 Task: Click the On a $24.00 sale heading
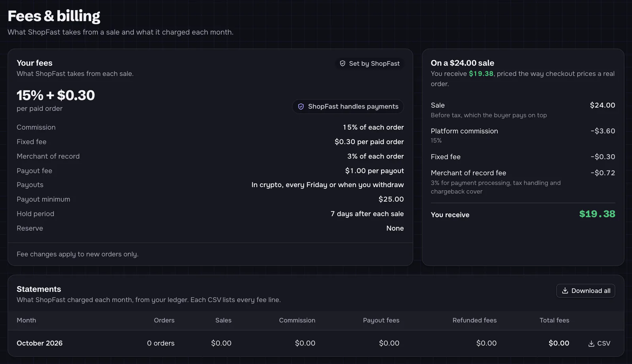(x=463, y=63)
